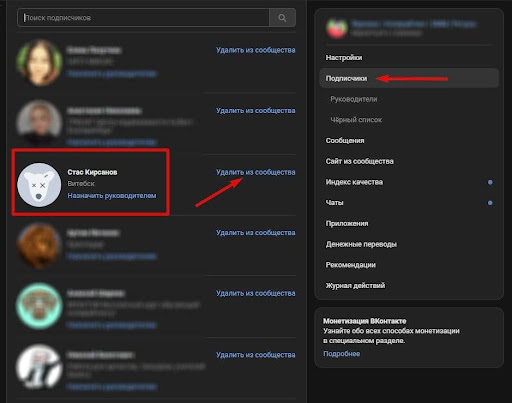Click Стас Кирсанов's dog avatar

coord(39,185)
